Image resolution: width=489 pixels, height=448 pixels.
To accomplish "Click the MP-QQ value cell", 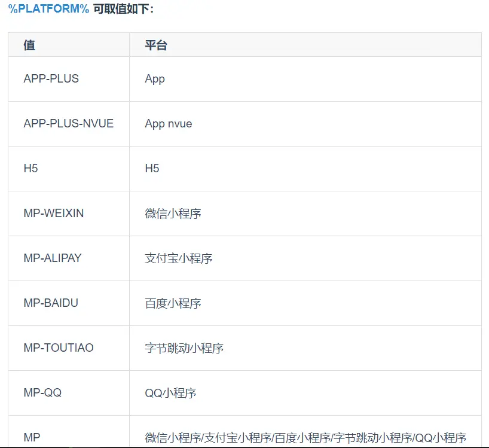I will pyautogui.click(x=69, y=393).
